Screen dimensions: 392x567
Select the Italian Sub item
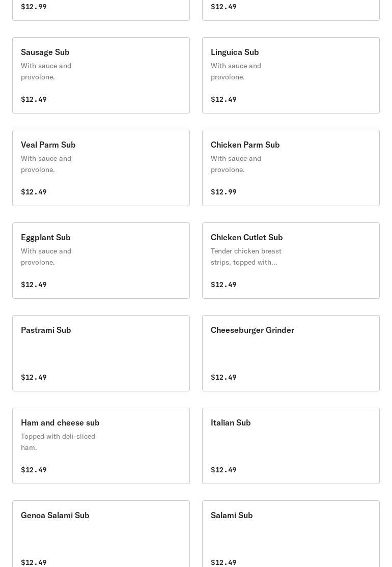pyautogui.click(x=291, y=446)
